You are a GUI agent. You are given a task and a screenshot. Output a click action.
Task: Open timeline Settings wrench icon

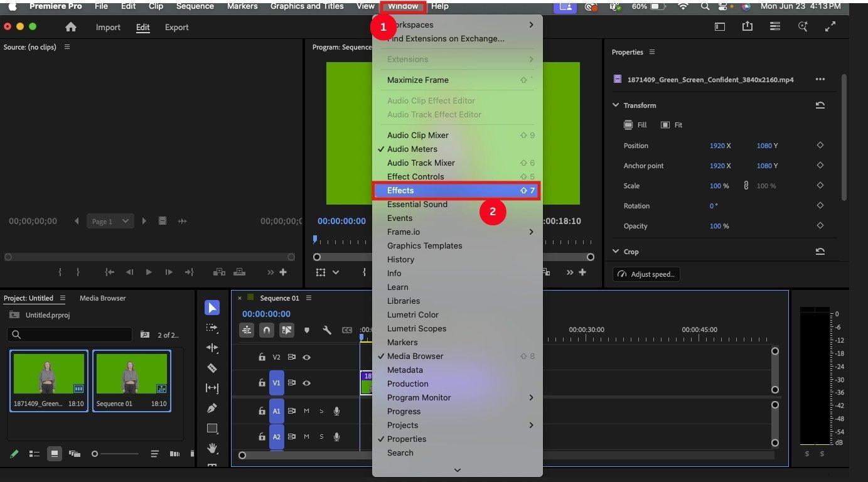327,330
